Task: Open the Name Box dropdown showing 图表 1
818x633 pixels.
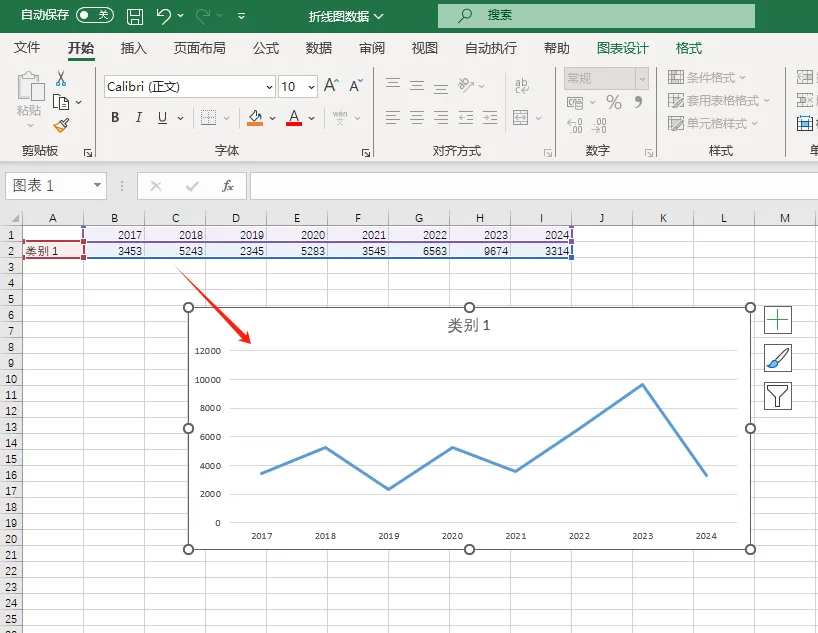Action: tap(97, 185)
